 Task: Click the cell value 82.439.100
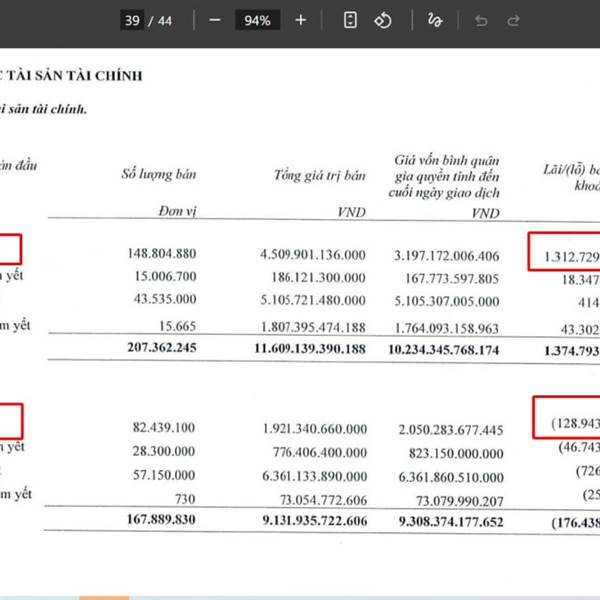163,428
